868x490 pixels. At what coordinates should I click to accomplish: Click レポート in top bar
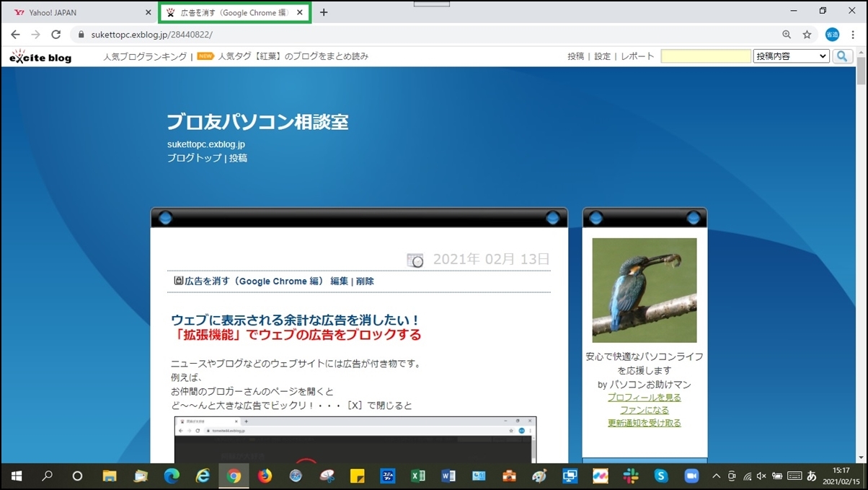[637, 56]
